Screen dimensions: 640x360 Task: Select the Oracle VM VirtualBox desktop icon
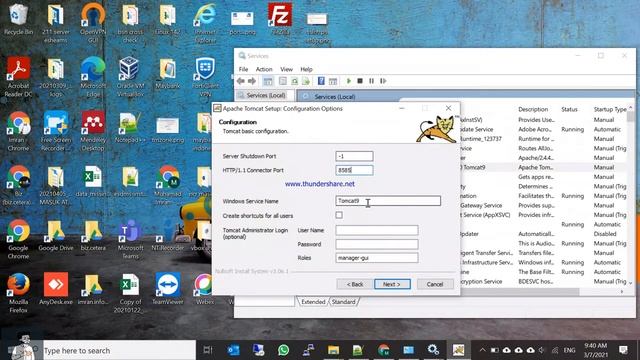pos(130,77)
